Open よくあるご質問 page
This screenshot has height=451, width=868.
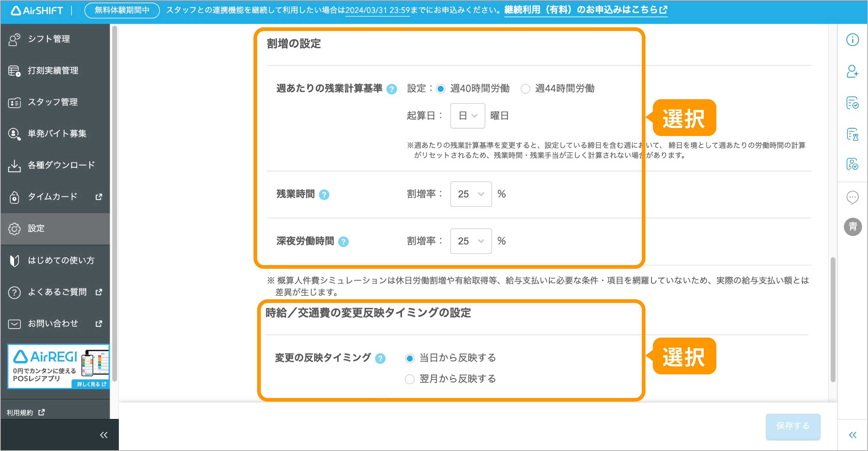[55, 292]
